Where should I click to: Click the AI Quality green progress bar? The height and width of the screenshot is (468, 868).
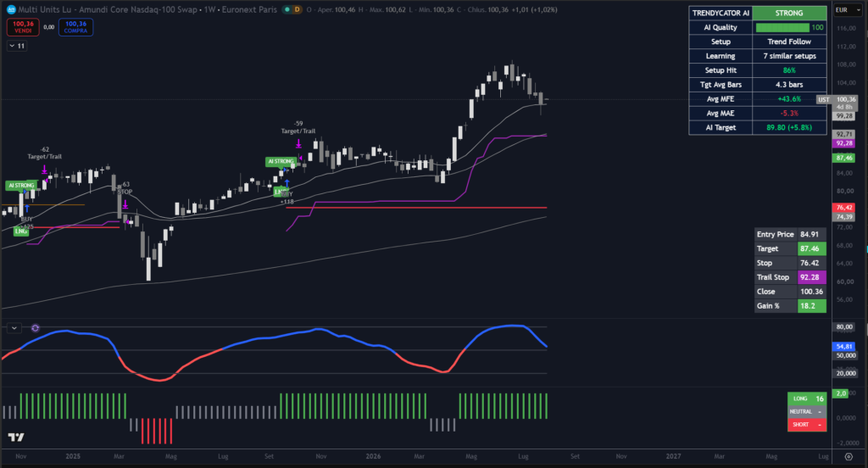(782, 27)
